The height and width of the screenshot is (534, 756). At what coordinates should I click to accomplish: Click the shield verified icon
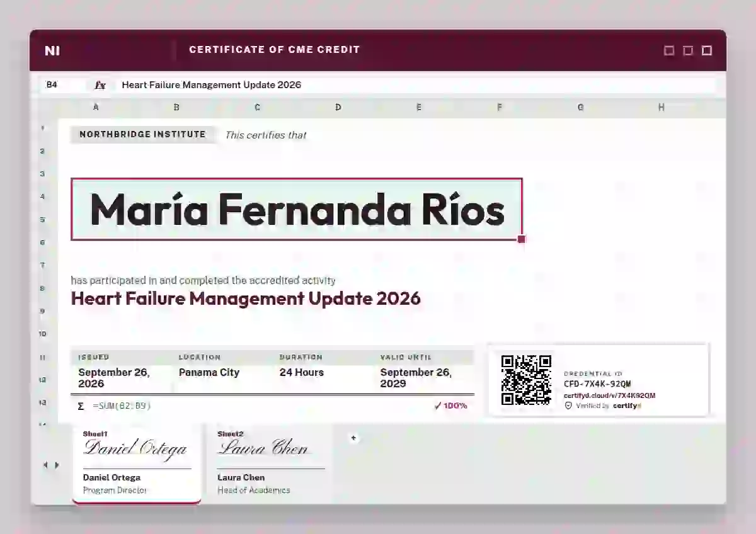click(568, 406)
